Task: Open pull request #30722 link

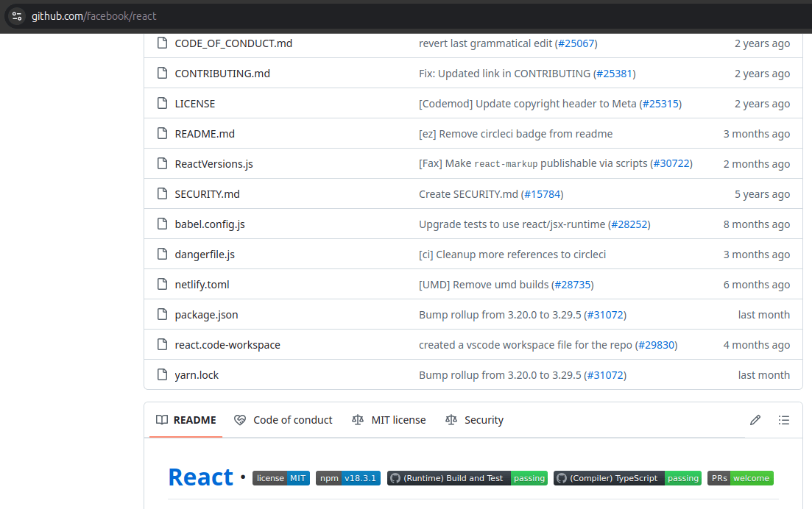Action: pos(671,163)
